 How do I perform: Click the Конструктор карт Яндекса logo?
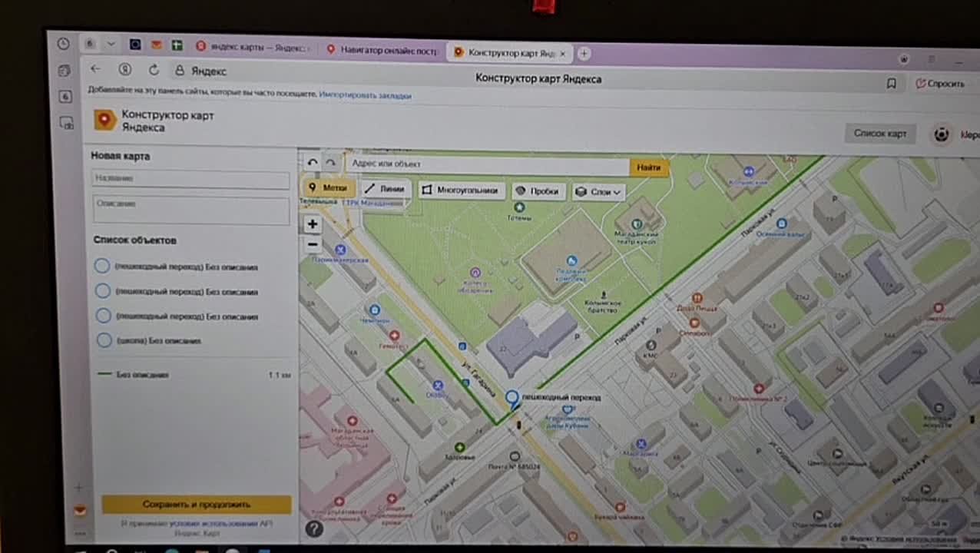pyautogui.click(x=154, y=121)
